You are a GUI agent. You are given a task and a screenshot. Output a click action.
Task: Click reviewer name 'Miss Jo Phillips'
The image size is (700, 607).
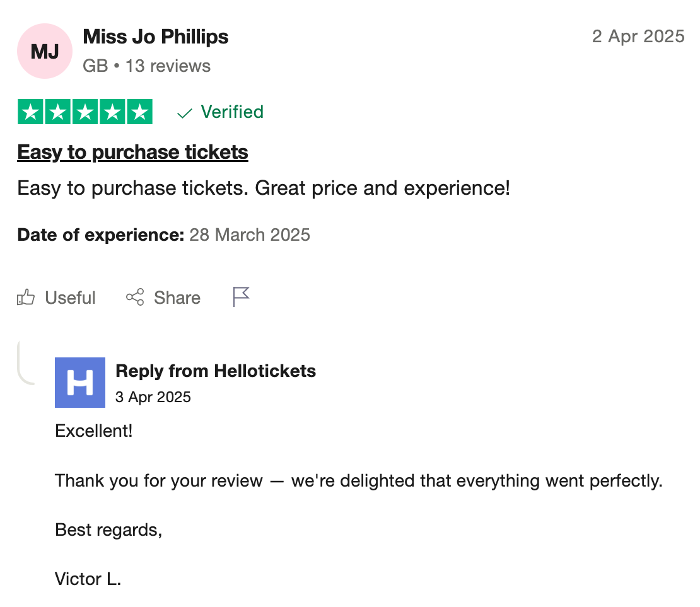pos(155,37)
